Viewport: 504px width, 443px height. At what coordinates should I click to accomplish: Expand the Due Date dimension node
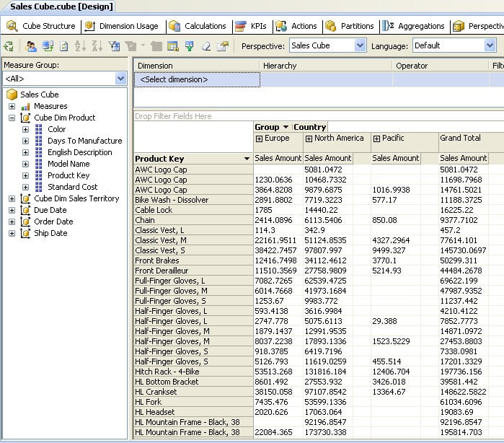[12, 211]
